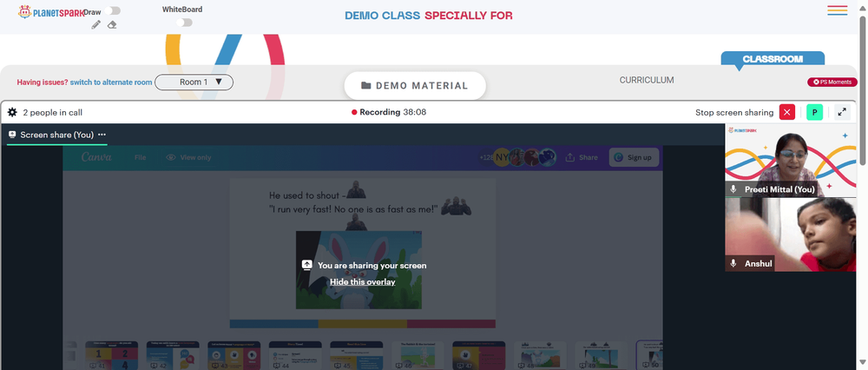The height and width of the screenshot is (370, 868).
Task: Click Preeti Mittal microphone icon
Action: click(733, 188)
